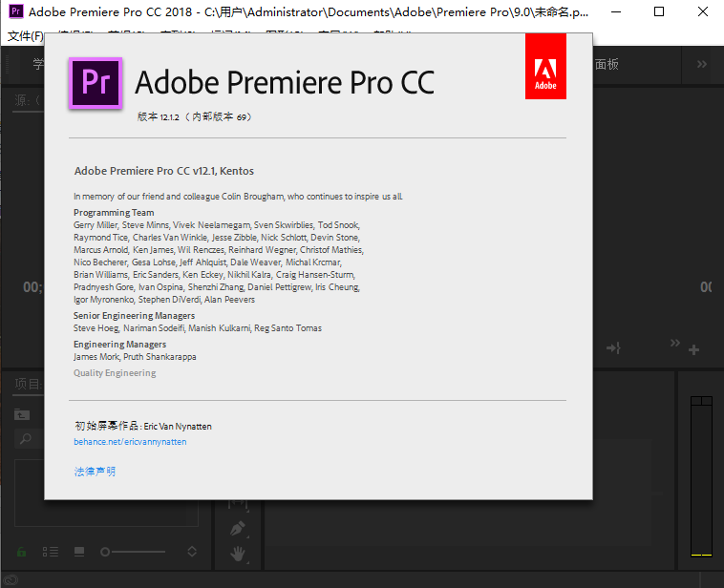Image resolution: width=724 pixels, height=588 pixels.
Task: Switch project panel to icon view
Action: click(78, 552)
